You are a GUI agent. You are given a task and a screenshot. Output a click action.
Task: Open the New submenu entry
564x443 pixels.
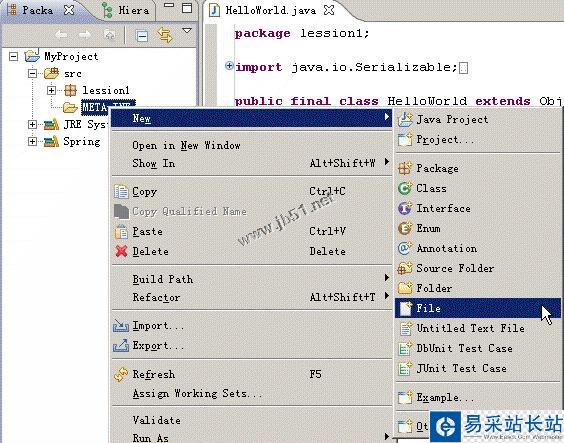click(251, 118)
